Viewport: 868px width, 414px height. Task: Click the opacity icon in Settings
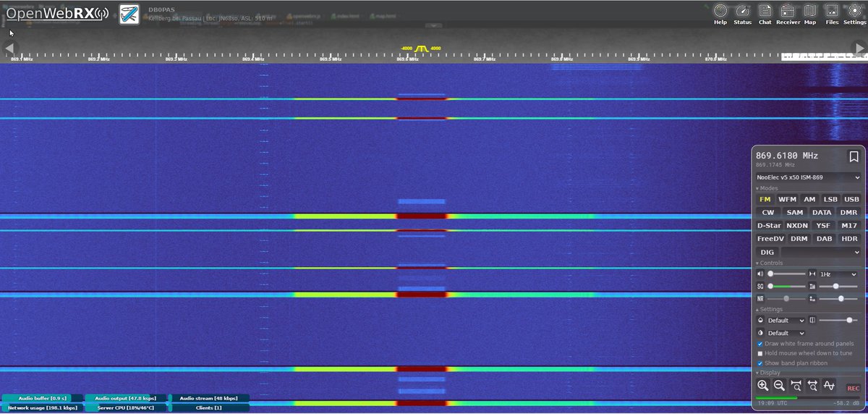pyautogui.click(x=812, y=320)
